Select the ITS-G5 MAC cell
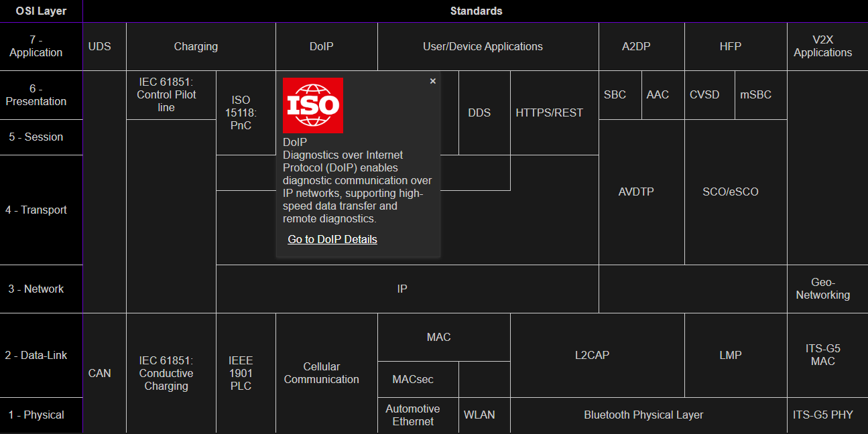 click(823, 356)
